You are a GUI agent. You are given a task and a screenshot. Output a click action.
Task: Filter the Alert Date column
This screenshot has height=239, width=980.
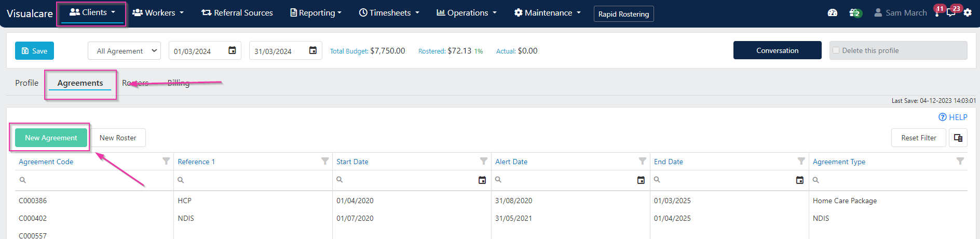click(x=643, y=161)
